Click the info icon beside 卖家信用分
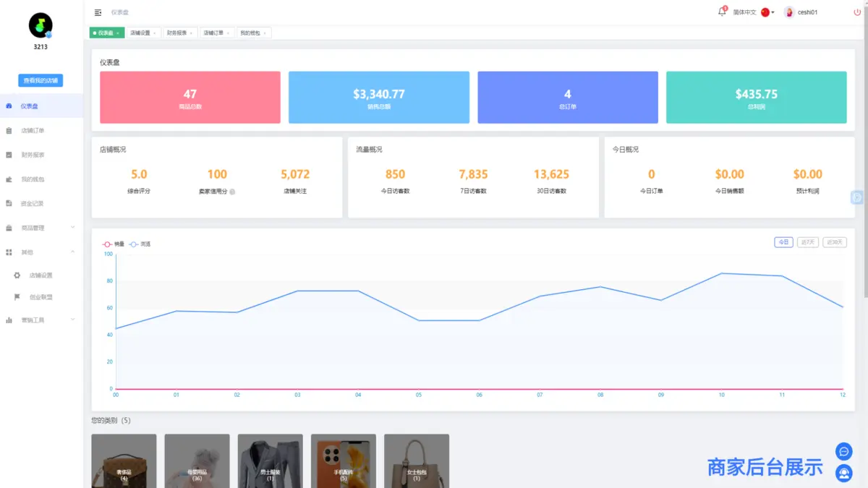This screenshot has height=488, width=868. coord(232,192)
